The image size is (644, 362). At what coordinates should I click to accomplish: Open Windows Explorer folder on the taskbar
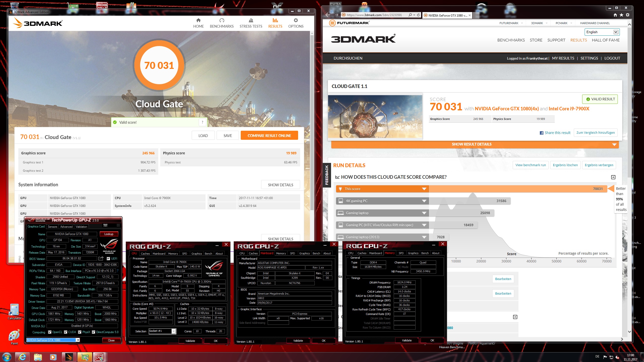38,357
